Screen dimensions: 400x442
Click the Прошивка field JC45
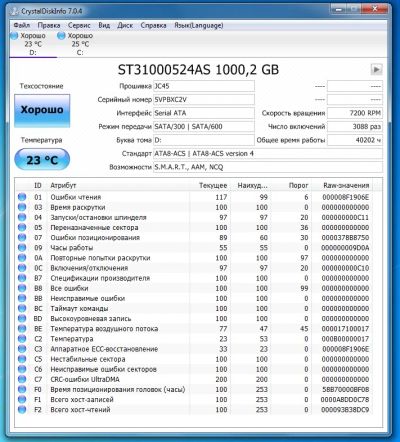click(204, 86)
